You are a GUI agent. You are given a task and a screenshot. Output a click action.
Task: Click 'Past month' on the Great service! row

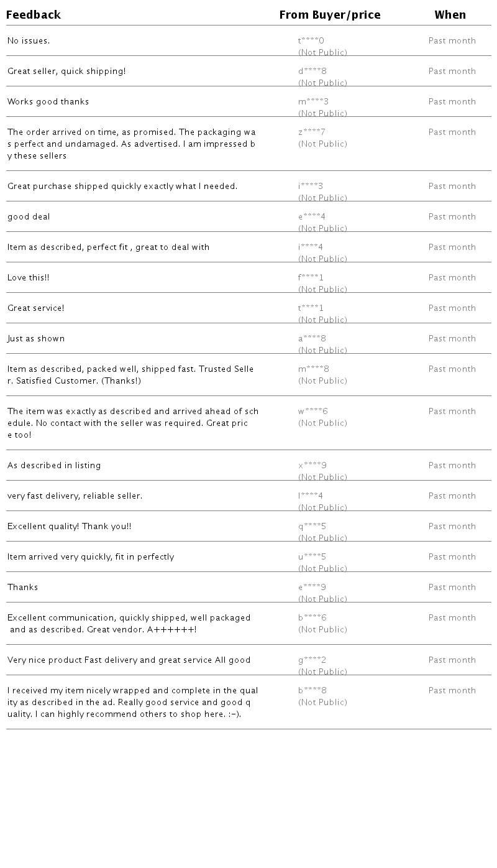(x=452, y=308)
